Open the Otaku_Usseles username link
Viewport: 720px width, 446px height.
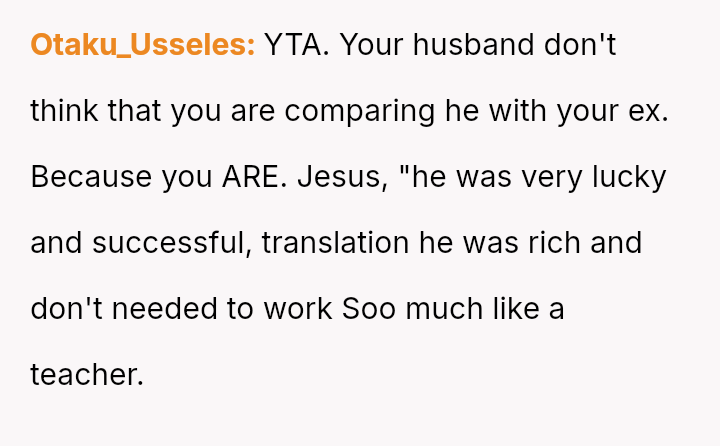tap(142, 45)
